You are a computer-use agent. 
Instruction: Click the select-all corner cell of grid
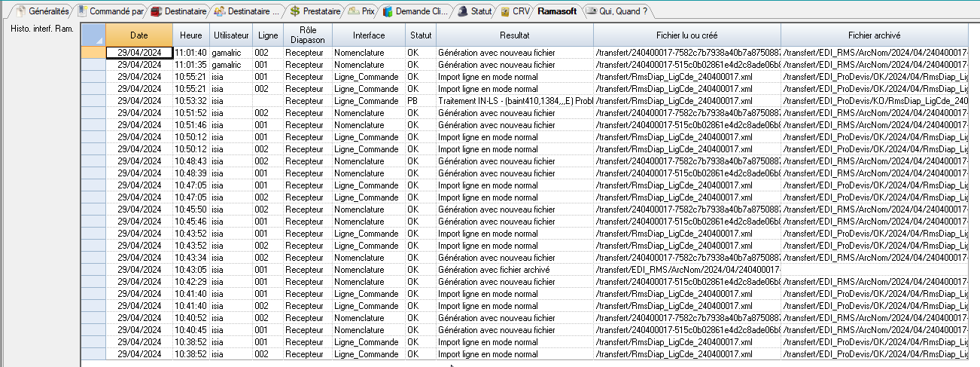[93, 35]
